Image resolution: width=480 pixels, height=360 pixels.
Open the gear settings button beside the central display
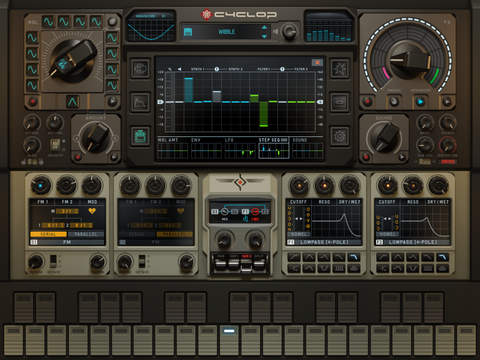click(x=340, y=136)
